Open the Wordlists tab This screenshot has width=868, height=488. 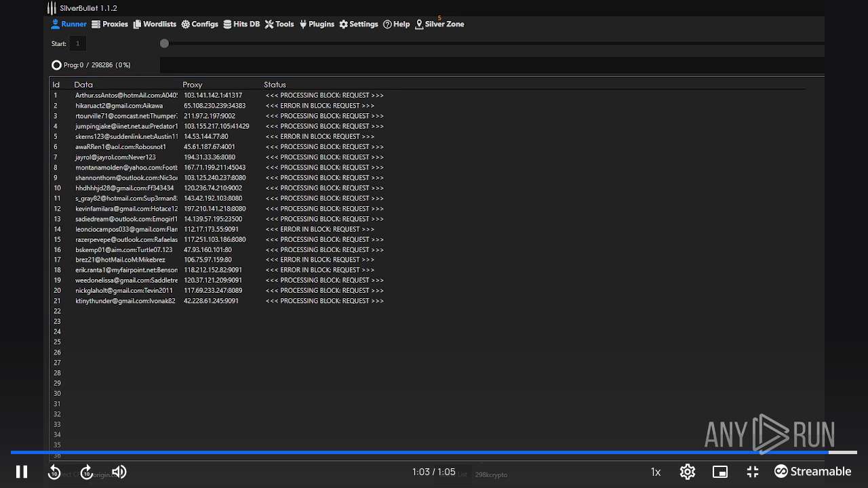[155, 24]
